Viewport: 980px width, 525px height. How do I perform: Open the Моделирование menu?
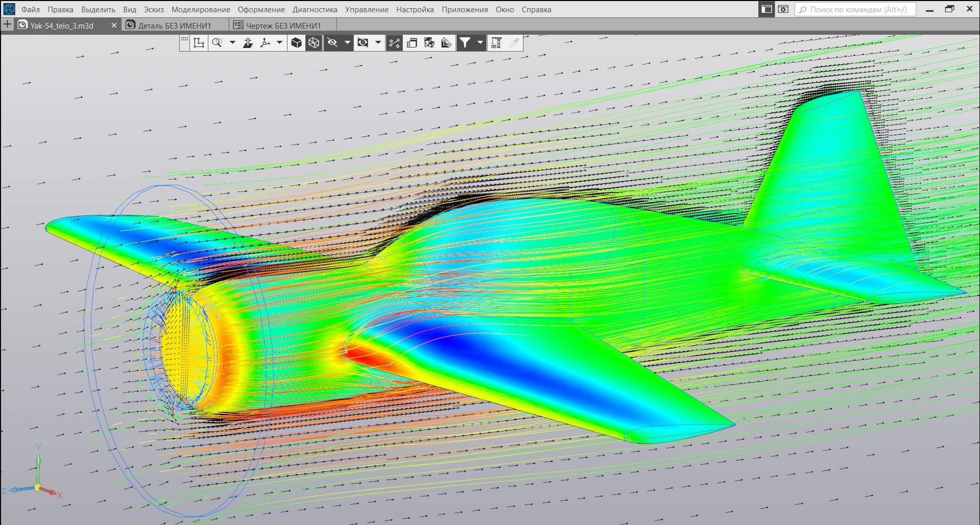[201, 9]
